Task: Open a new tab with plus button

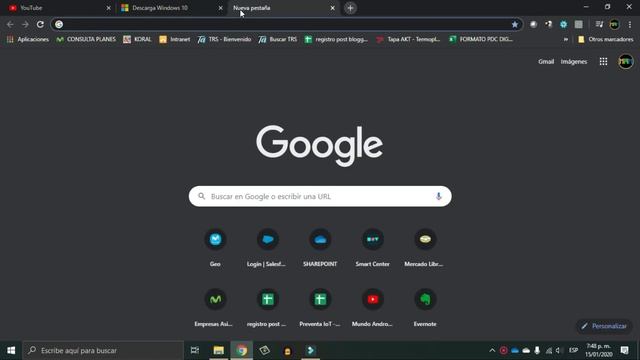Action: pos(350,8)
